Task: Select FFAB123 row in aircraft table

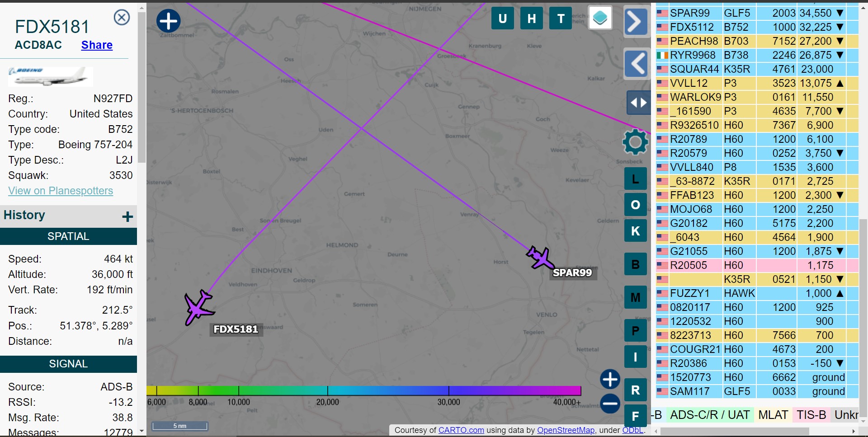Action: pyautogui.click(x=757, y=195)
